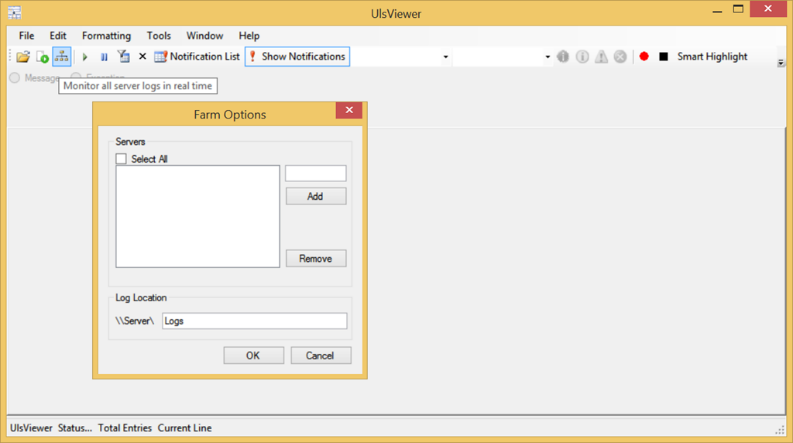Expand the second empty toolbar dropdown
Viewport: 793px width, 443px height.
pos(547,57)
